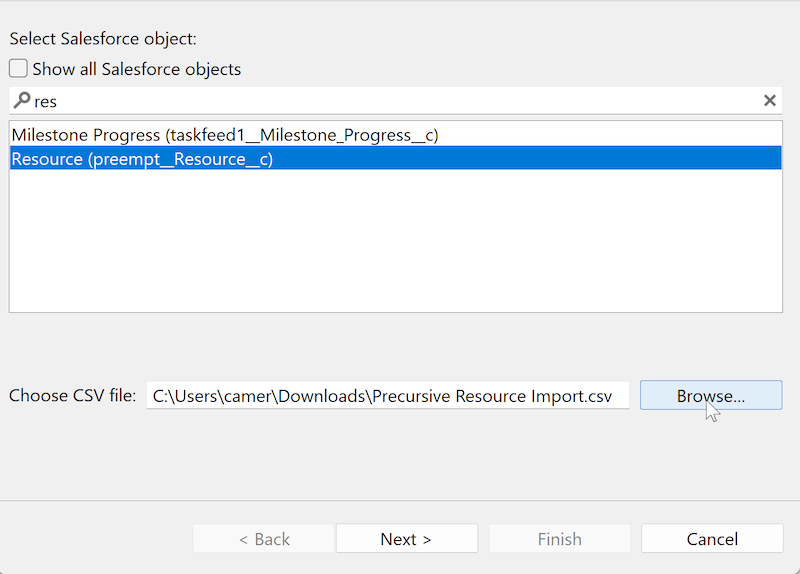
Task: Click empty space in the object list
Action: click(395, 245)
